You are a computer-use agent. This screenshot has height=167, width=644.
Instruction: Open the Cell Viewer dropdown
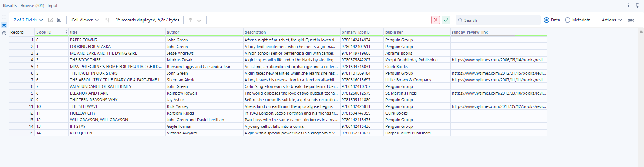click(x=85, y=20)
